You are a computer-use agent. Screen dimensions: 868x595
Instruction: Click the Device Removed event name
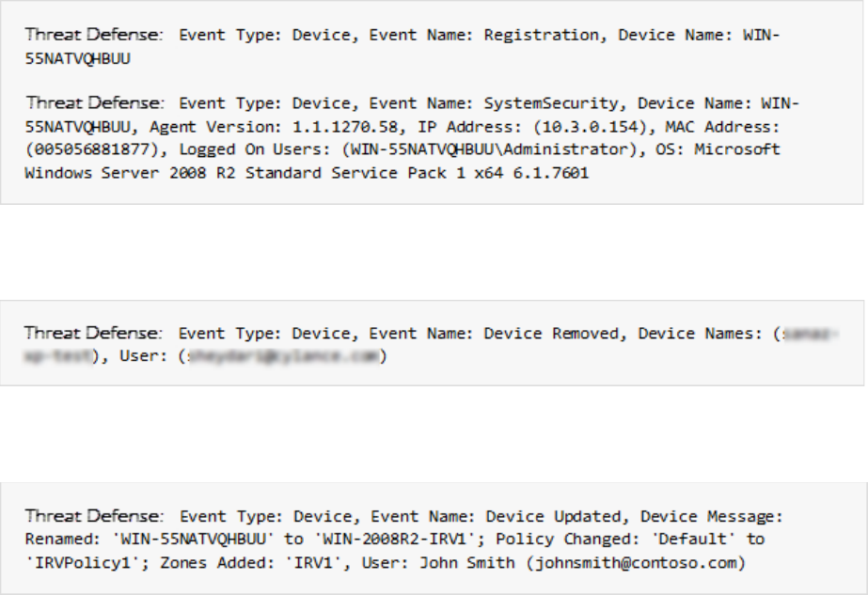551,334
